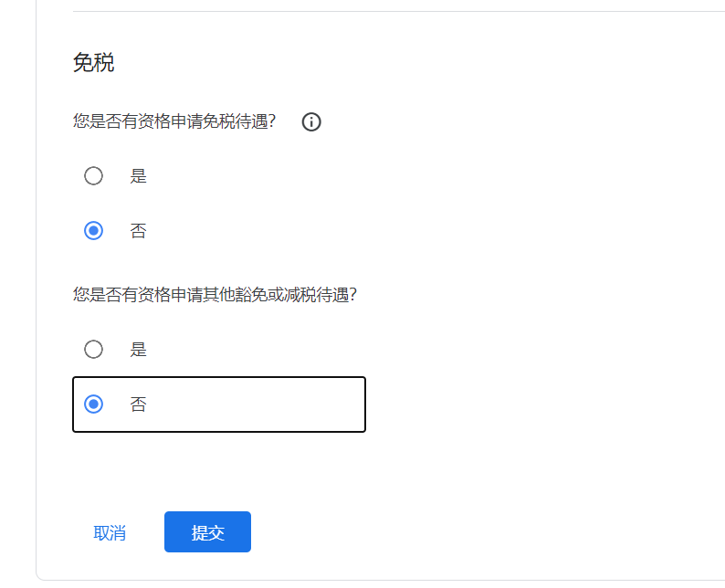The height and width of the screenshot is (588, 725).
Task: Click the question text about 其他豁免或减税待遇
Action: 214,295
